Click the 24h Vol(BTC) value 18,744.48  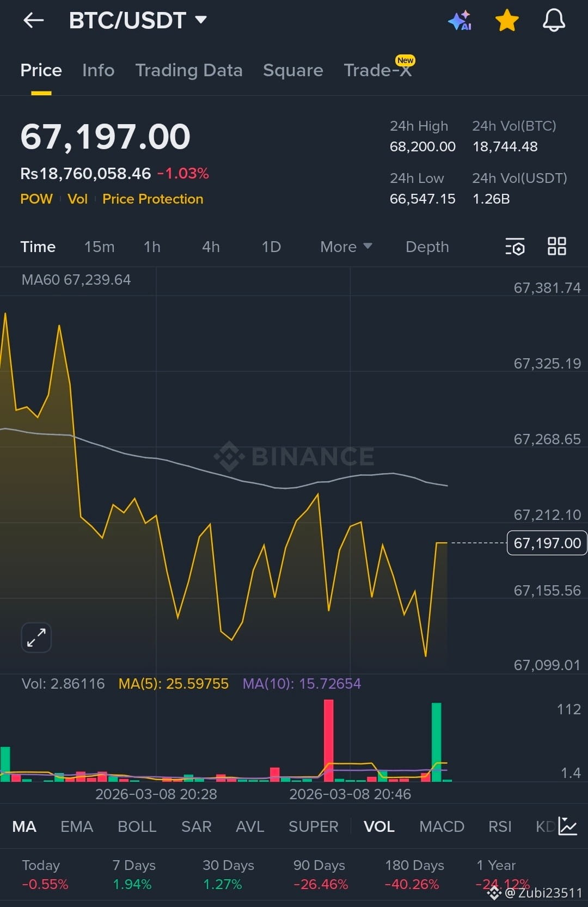coord(505,146)
